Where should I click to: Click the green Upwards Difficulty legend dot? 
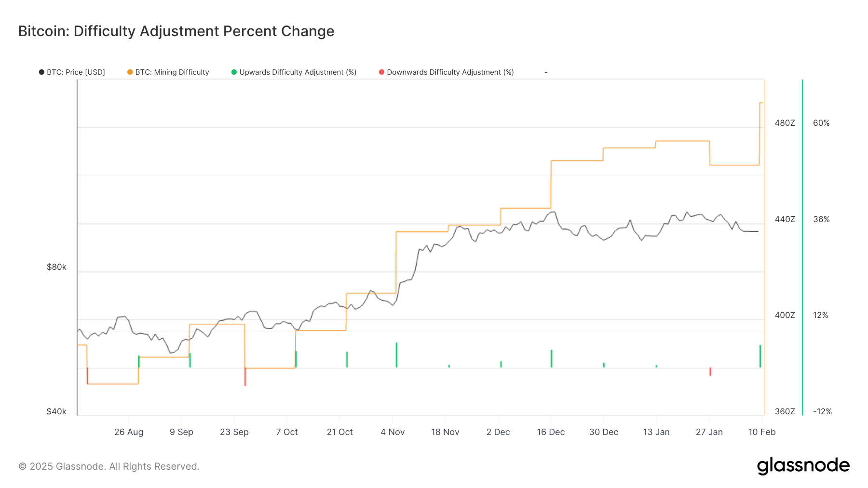[x=234, y=72]
